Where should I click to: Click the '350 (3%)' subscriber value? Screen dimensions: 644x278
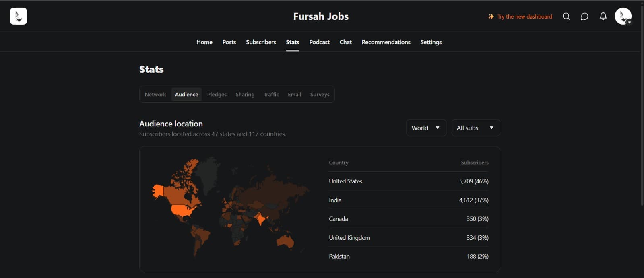click(x=477, y=219)
